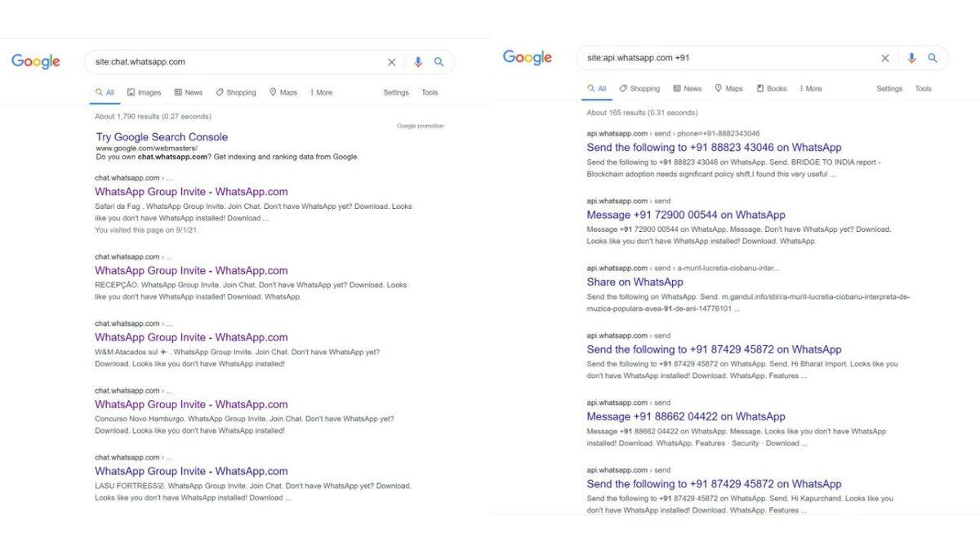Click the first WhatsApp Group Invite result link
The height and width of the screenshot is (551, 980).
click(x=191, y=191)
